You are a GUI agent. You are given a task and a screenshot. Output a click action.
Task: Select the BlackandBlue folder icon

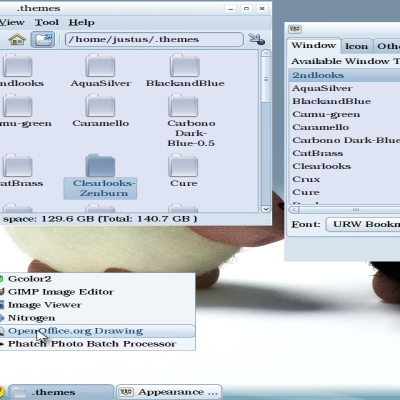[185, 66]
